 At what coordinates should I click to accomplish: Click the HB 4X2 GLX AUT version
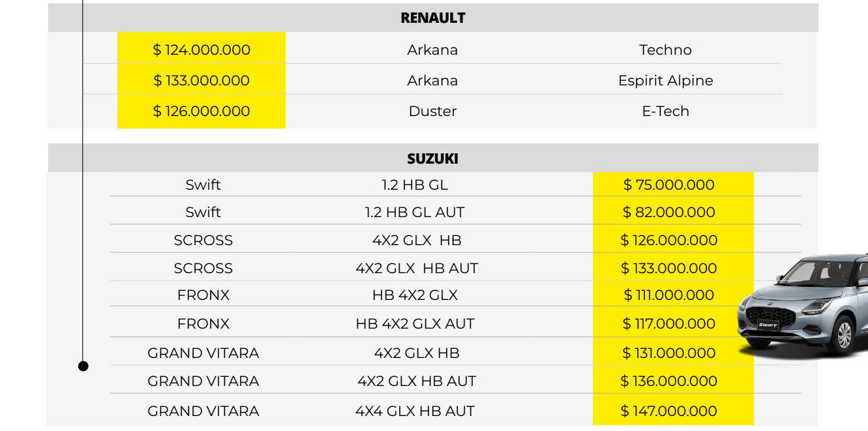415,323
